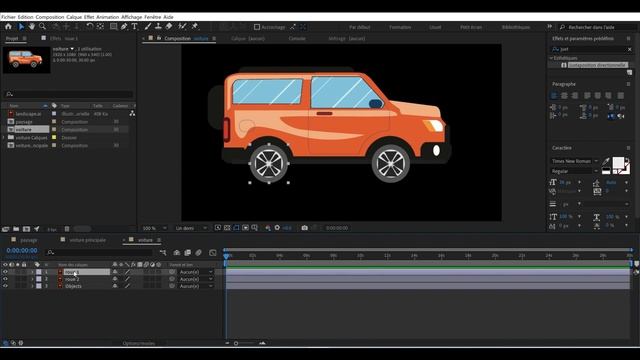The width and height of the screenshot is (640, 360).
Task: Select voiture Calques folder in Project panel
Action: tap(31, 138)
